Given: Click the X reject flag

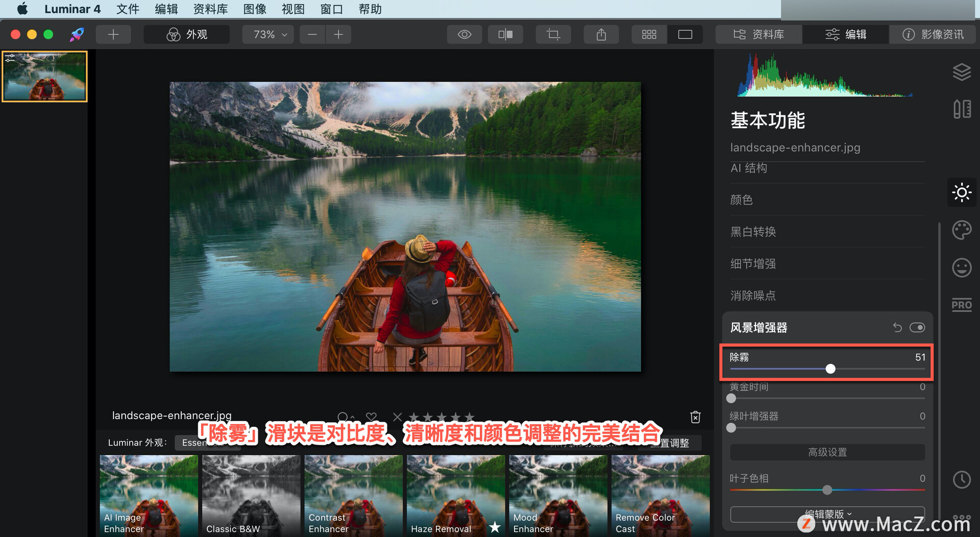Looking at the screenshot, I should click(398, 417).
